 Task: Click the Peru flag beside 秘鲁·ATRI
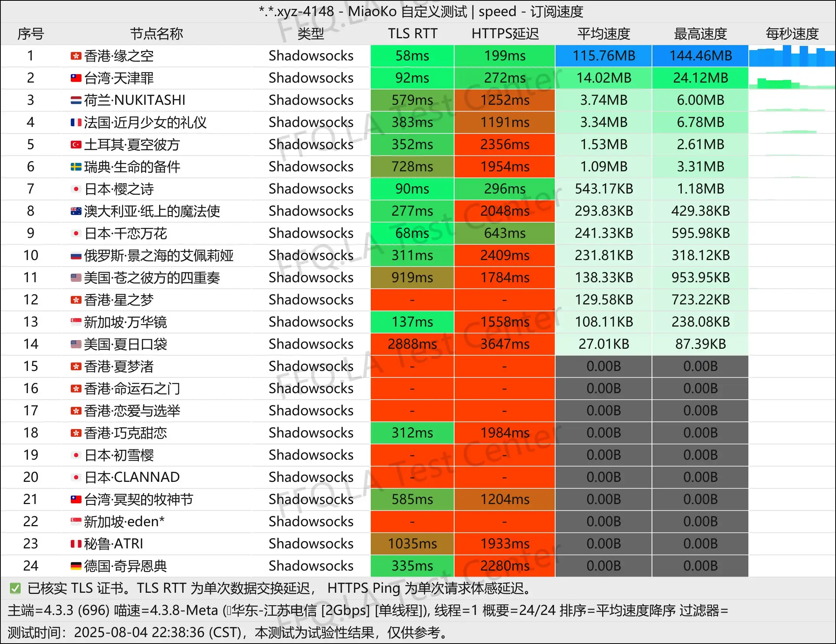pos(76,545)
